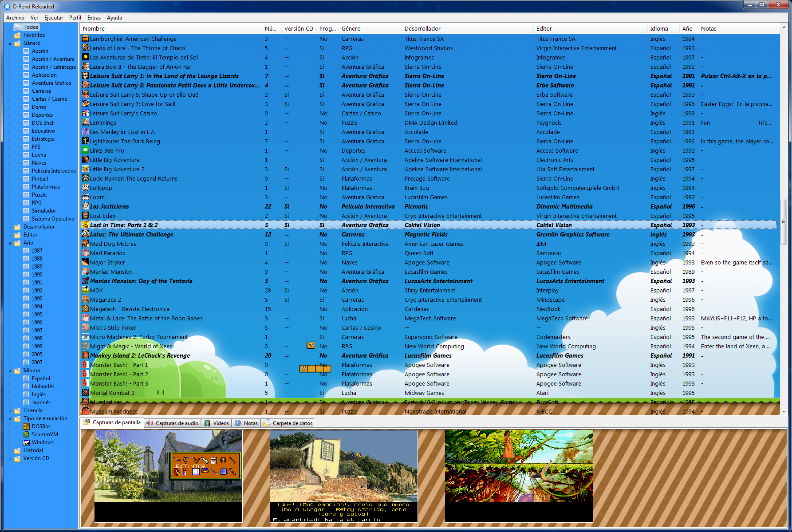The height and width of the screenshot is (532, 792).
Task: Click the Links 386 Pro icon
Action: pos(86,150)
